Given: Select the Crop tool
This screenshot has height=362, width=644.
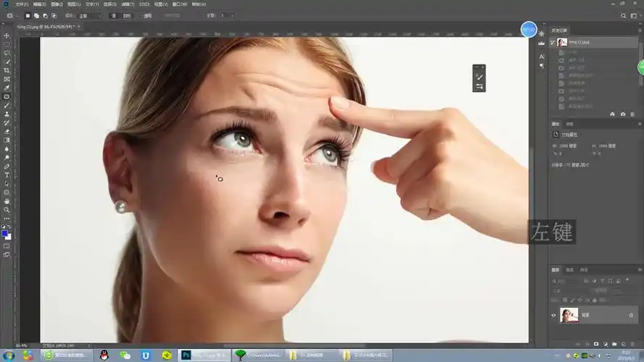Looking at the screenshot, I should pyautogui.click(x=7, y=70).
